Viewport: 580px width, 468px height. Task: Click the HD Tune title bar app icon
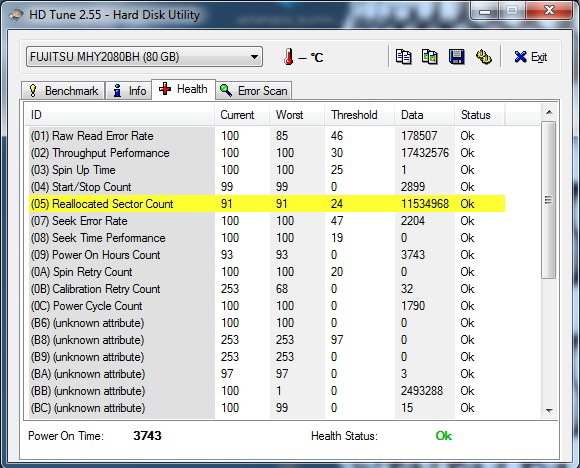16,16
